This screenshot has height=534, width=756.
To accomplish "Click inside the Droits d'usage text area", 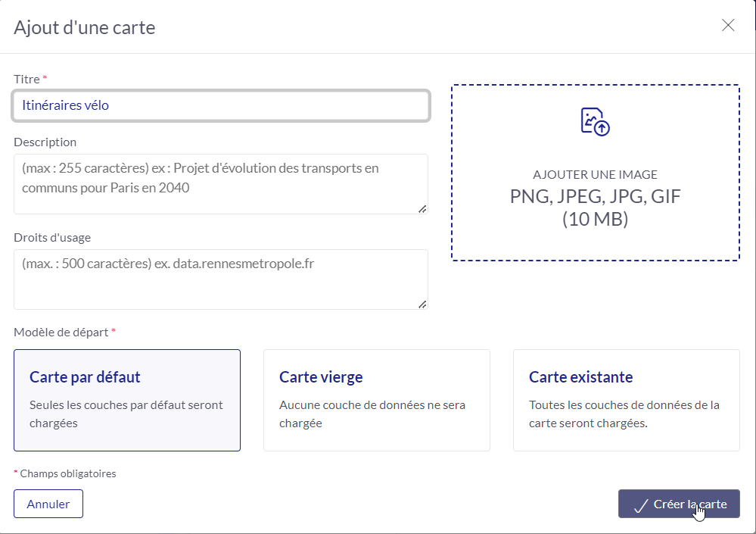I will point(221,279).
